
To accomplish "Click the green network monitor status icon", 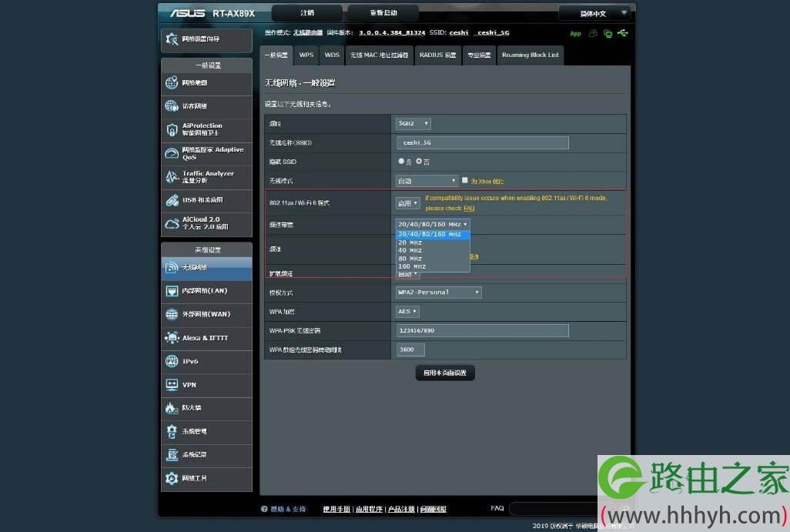I will tap(608, 34).
